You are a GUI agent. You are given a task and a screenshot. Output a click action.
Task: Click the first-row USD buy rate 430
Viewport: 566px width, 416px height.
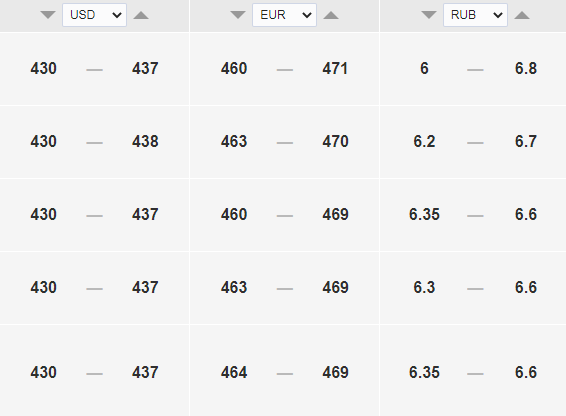(x=43, y=68)
